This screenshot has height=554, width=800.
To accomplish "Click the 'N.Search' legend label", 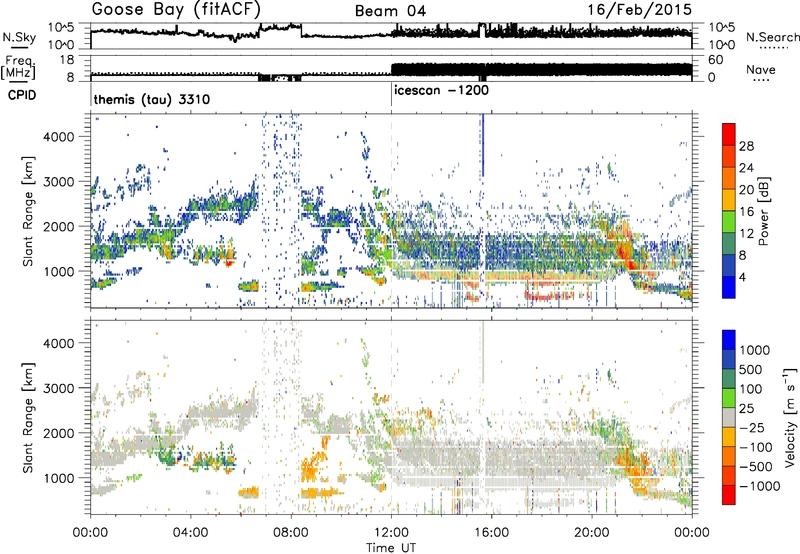I will [x=772, y=37].
